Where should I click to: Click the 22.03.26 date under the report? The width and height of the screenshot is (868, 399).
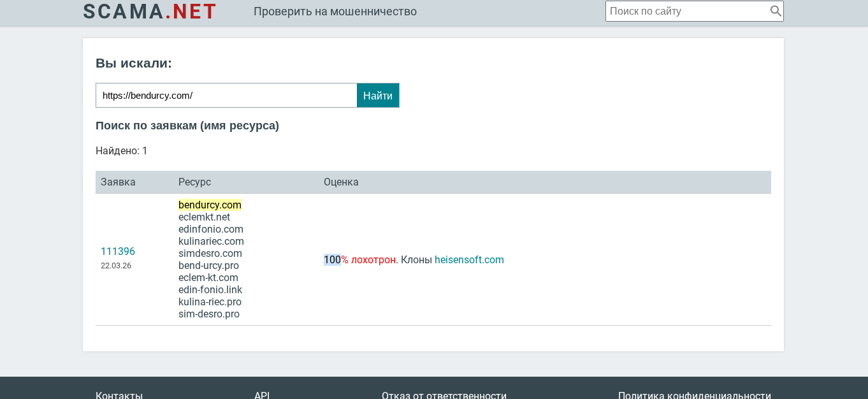click(x=116, y=266)
